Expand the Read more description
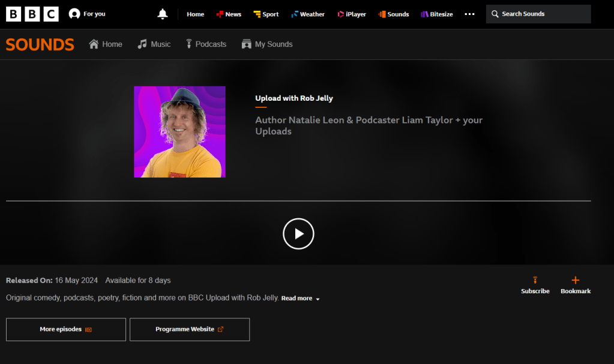Image resolution: width=614 pixels, height=364 pixels. (x=300, y=299)
